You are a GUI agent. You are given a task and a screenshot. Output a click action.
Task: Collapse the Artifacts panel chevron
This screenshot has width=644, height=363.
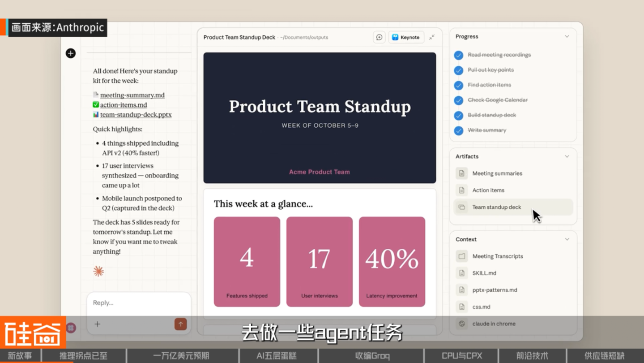point(567,156)
